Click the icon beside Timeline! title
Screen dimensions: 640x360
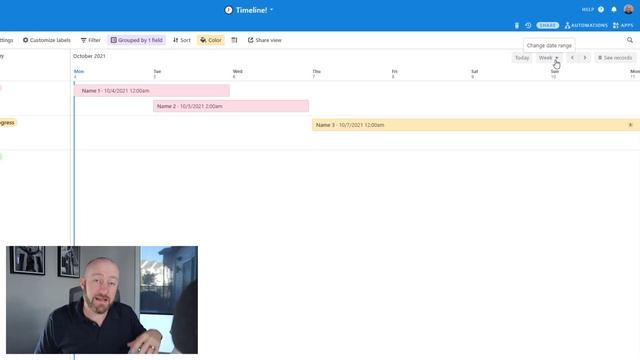click(x=229, y=10)
